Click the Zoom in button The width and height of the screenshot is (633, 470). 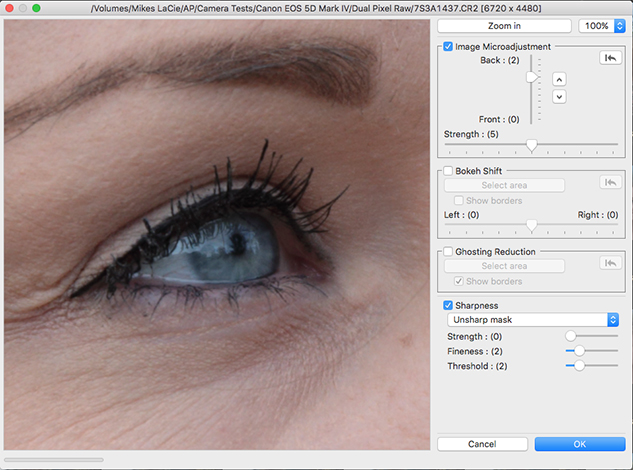point(504,26)
